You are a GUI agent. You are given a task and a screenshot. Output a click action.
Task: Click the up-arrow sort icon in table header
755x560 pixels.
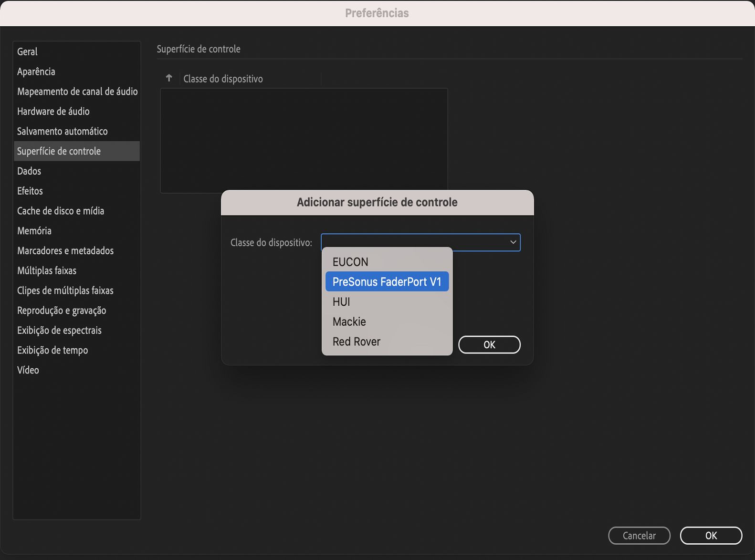pos(169,78)
